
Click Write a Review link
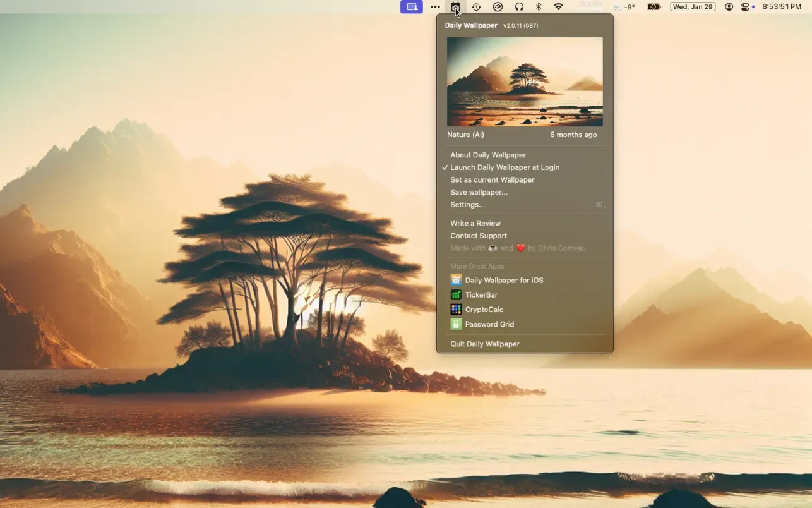[x=475, y=223]
